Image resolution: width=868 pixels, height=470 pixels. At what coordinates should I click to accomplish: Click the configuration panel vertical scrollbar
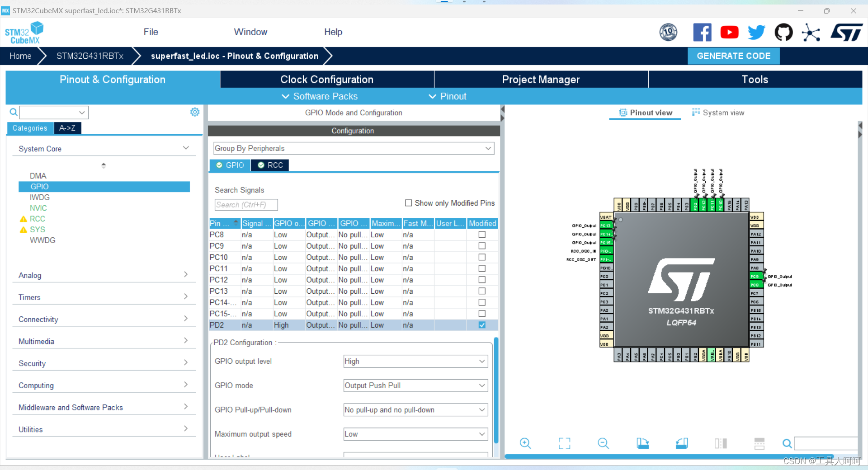point(496,390)
